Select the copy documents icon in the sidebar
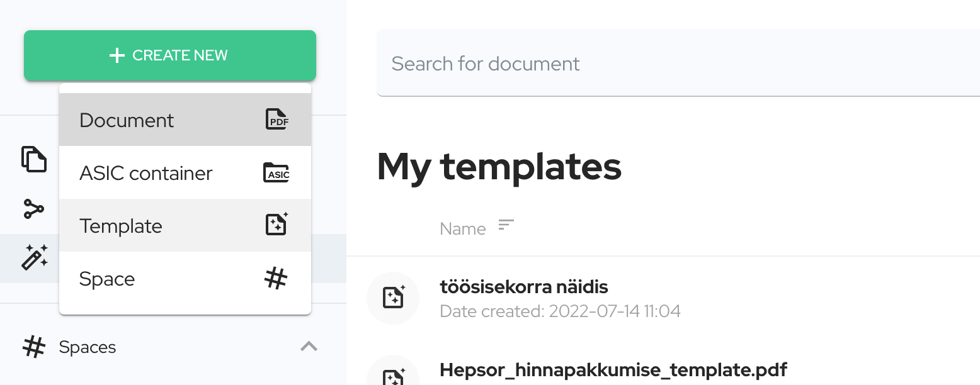The height and width of the screenshot is (385, 980). (x=36, y=159)
